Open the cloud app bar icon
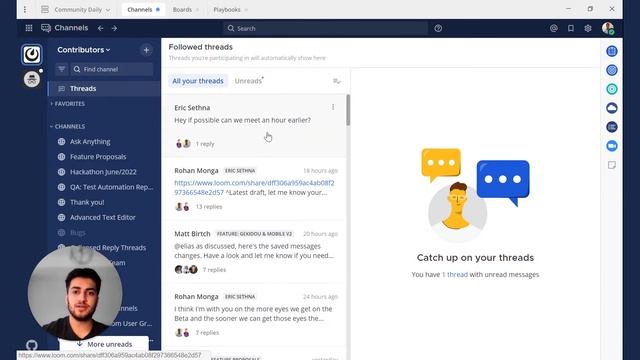 pos(611,108)
